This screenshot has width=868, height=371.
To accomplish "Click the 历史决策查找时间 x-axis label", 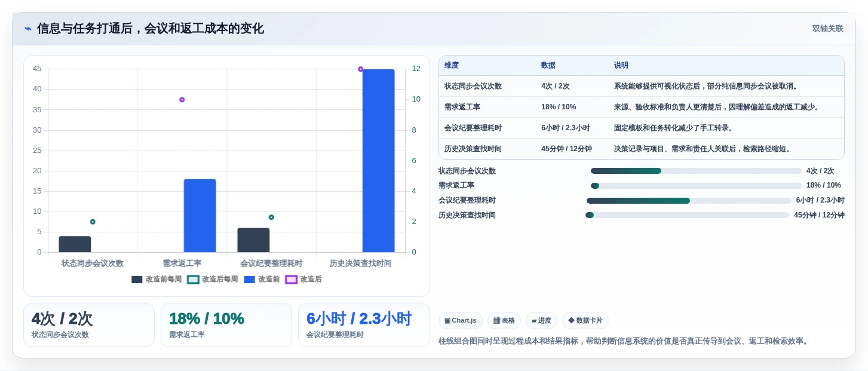I will pos(361,263).
